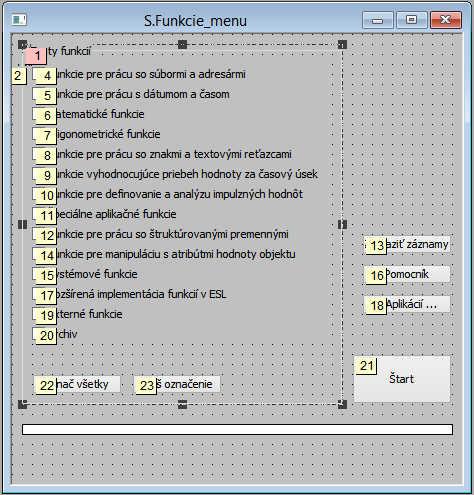Viewport: 474px width, 495px height.
Task: Click the 'Typy funkcií' group box title
Action: (x=60, y=51)
